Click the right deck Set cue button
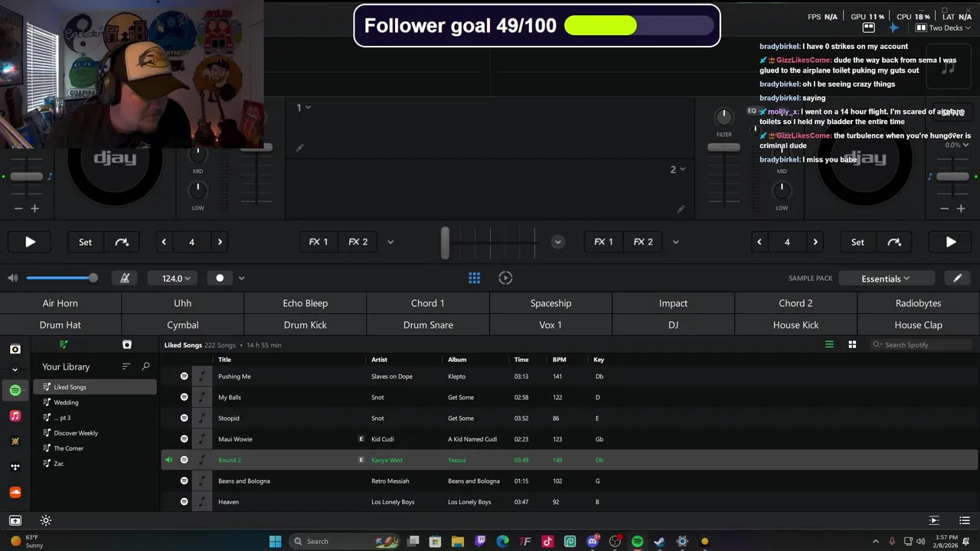 click(x=857, y=242)
